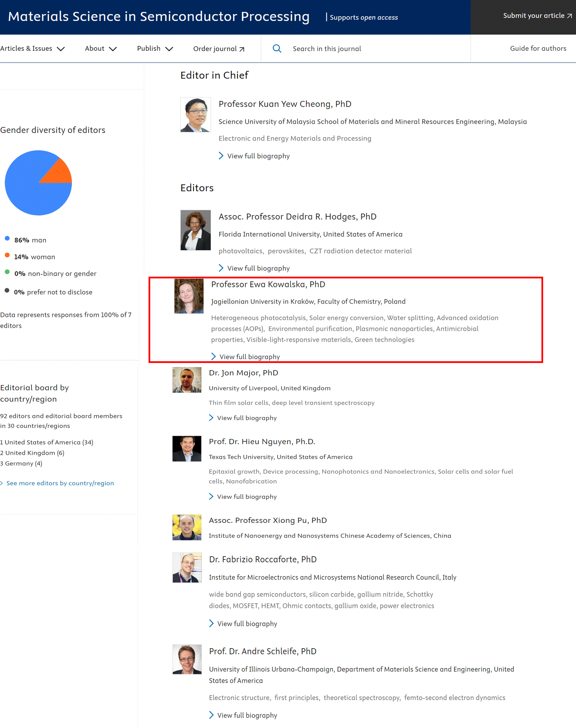
Task: Click the search magnifier icon
Action: pos(277,49)
